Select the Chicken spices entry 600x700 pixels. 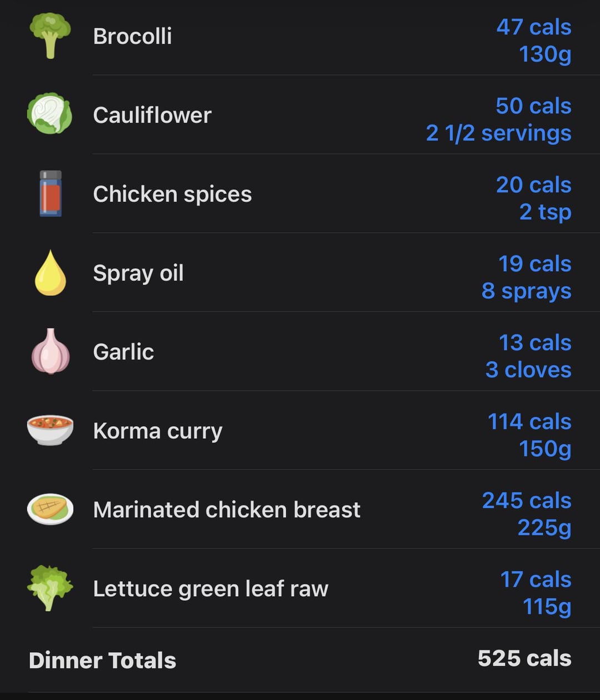[x=172, y=194]
